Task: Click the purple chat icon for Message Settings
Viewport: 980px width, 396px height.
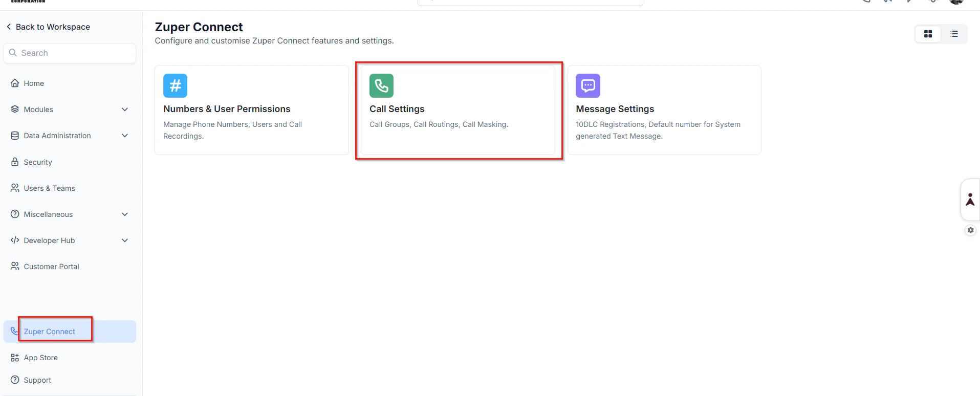Action: (x=587, y=85)
